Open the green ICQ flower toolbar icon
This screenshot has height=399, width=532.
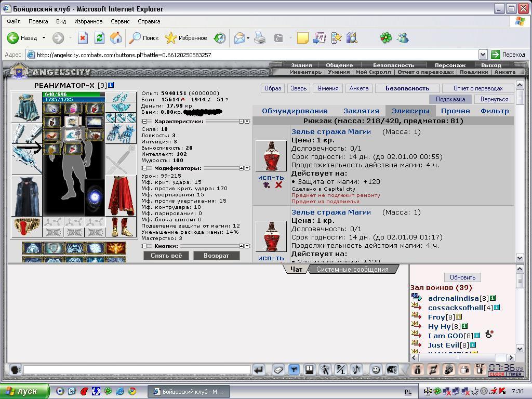tap(386, 37)
